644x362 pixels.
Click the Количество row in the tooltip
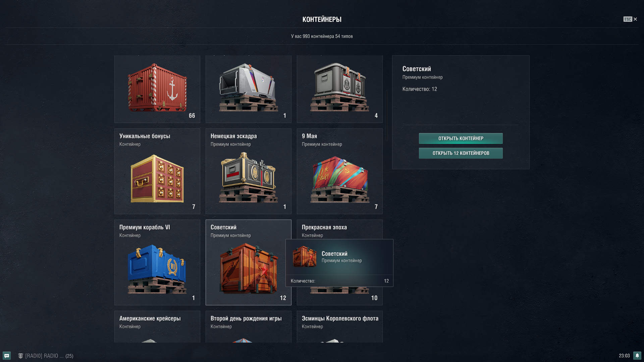pyautogui.click(x=339, y=281)
